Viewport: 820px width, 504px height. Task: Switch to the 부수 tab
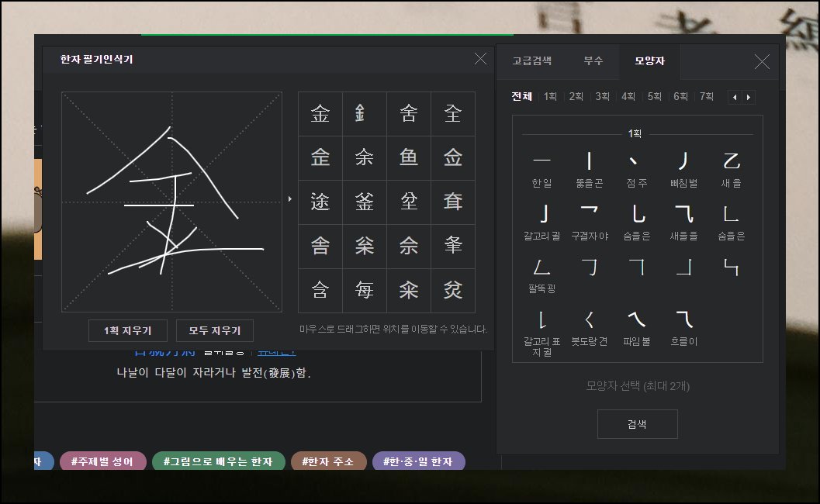pyautogui.click(x=593, y=60)
